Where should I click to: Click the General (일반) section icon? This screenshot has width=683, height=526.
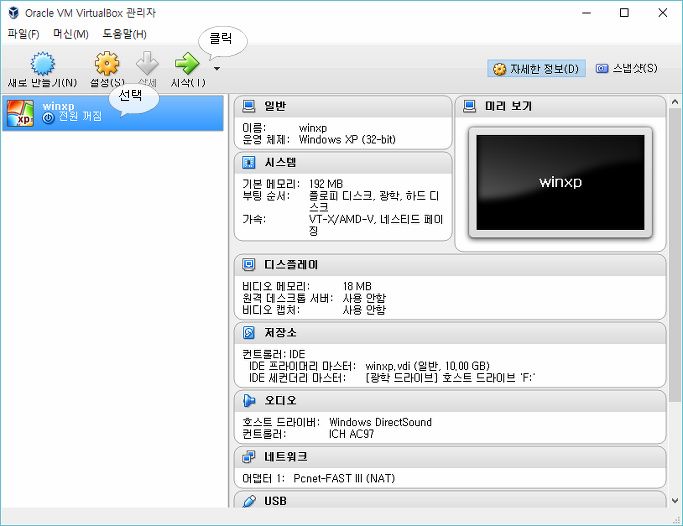point(249,106)
